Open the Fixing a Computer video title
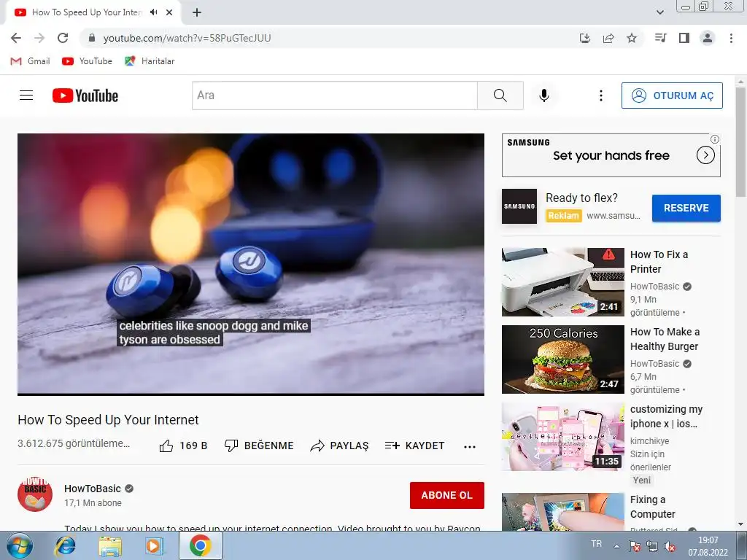 (653, 507)
